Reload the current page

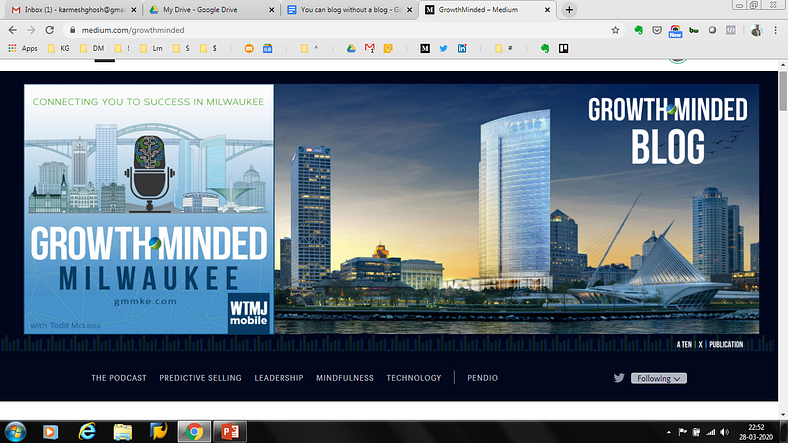[x=49, y=30]
